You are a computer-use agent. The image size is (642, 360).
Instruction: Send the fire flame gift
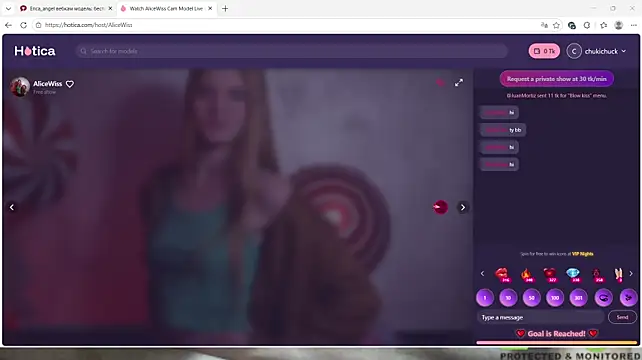point(527,274)
